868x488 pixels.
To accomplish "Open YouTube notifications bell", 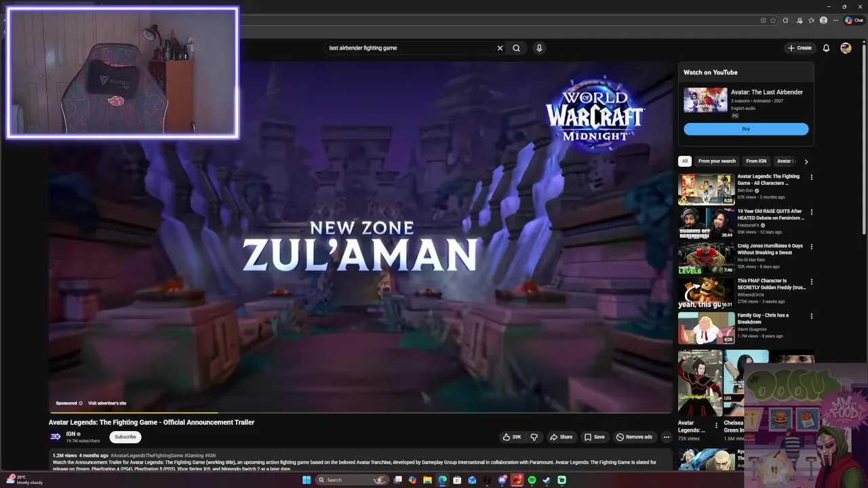I will (x=826, y=48).
